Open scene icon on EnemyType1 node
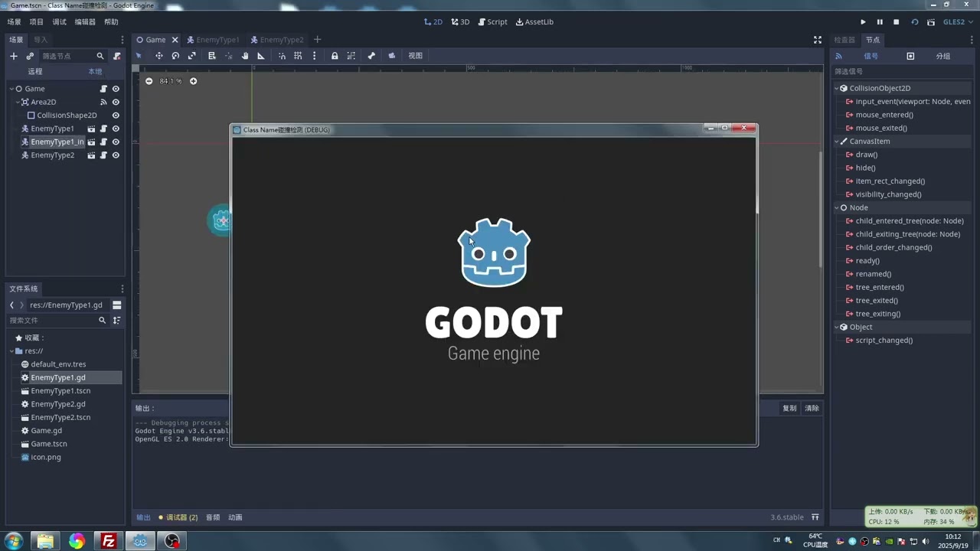The height and width of the screenshot is (551, 980). tap(91, 129)
